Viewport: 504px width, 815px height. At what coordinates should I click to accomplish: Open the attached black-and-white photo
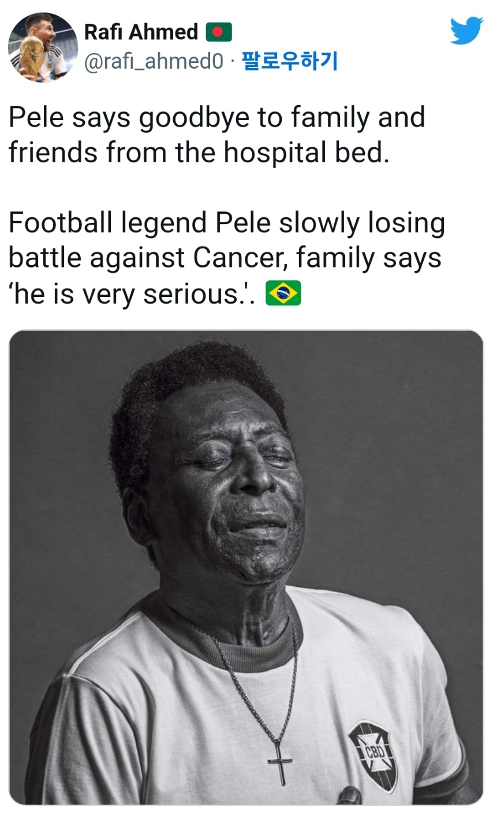(x=246, y=566)
